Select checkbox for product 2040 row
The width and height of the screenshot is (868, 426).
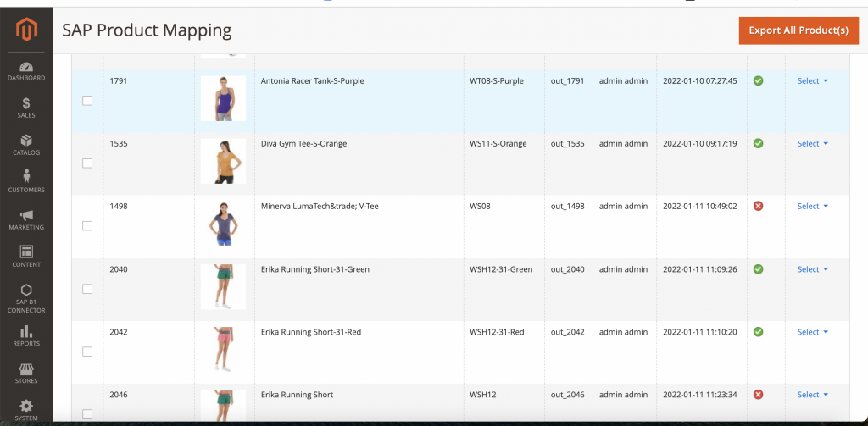[x=87, y=289]
